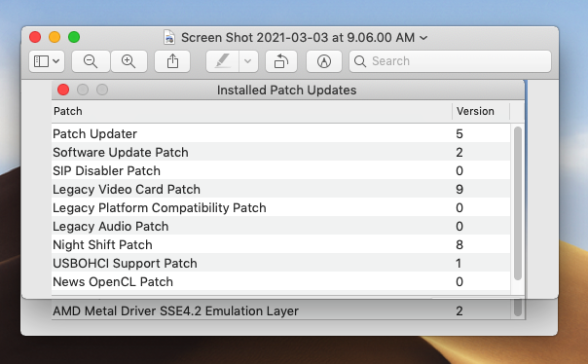This screenshot has height=364, width=588.
Task: Select AMD Metal Driver SSE4.2 Emulation Layer row
Action: pyautogui.click(x=281, y=310)
